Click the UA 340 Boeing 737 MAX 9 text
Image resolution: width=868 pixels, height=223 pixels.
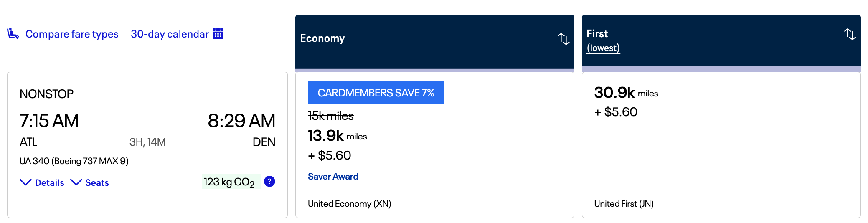[74, 161]
